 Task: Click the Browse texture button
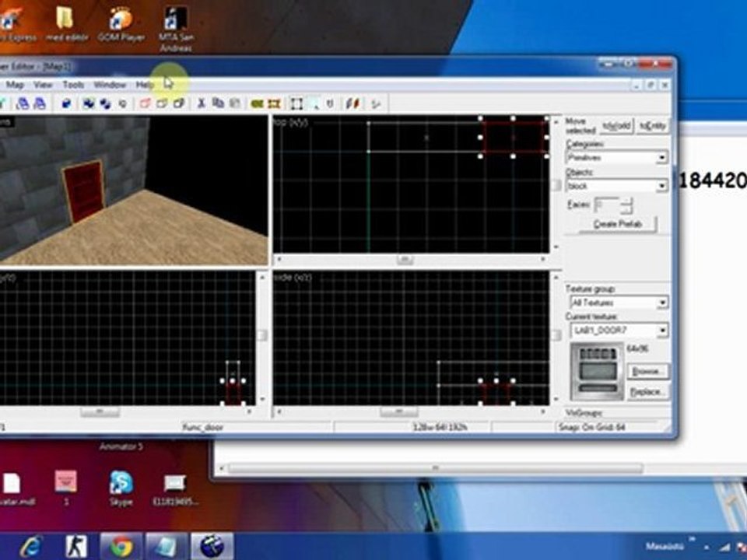[647, 372]
